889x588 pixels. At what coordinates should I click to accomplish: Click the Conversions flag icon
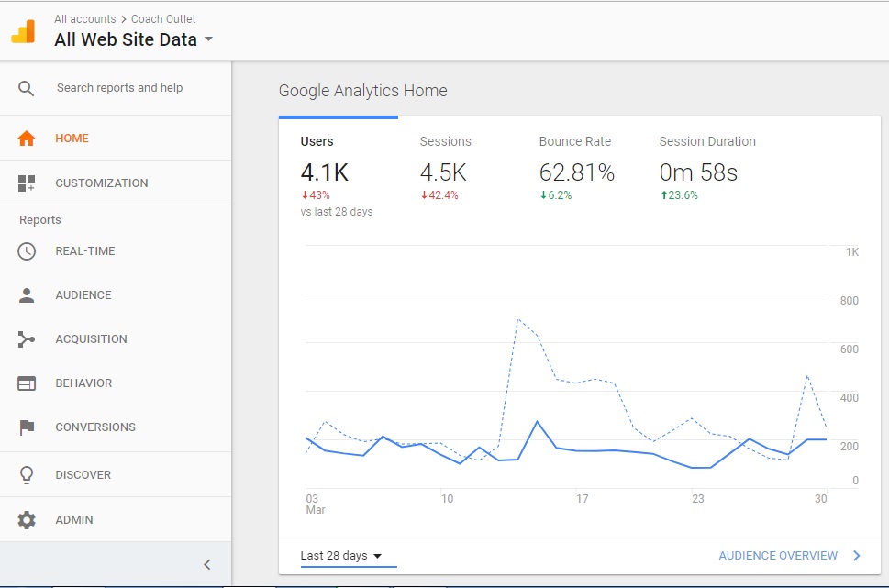coord(26,427)
